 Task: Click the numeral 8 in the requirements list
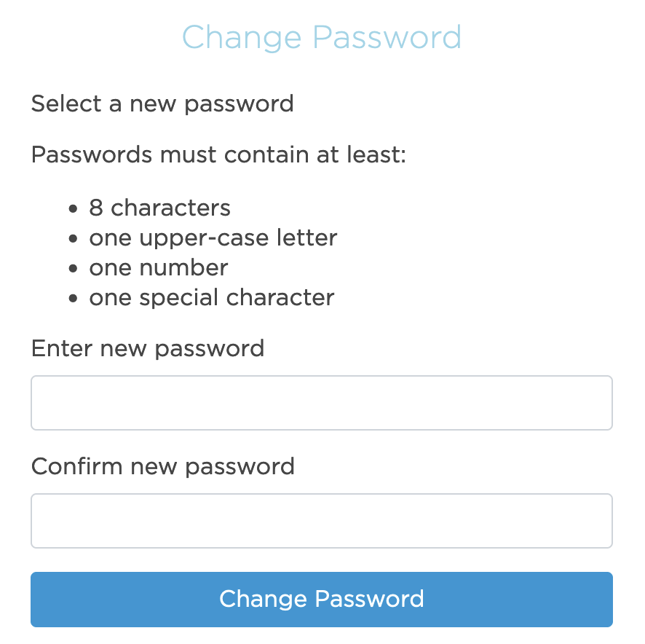[96, 207]
